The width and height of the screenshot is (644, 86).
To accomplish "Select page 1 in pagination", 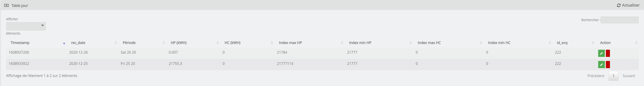I will tap(613, 76).
